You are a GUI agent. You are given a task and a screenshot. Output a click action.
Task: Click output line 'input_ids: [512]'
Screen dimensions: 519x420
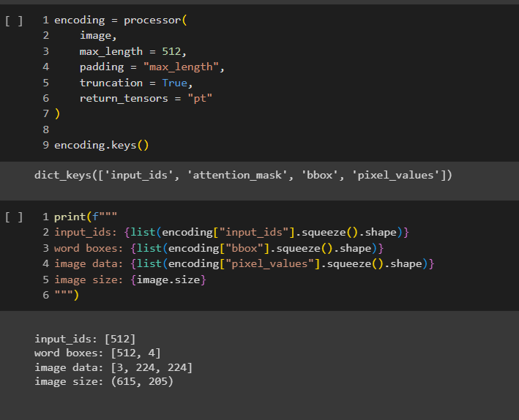(x=85, y=339)
